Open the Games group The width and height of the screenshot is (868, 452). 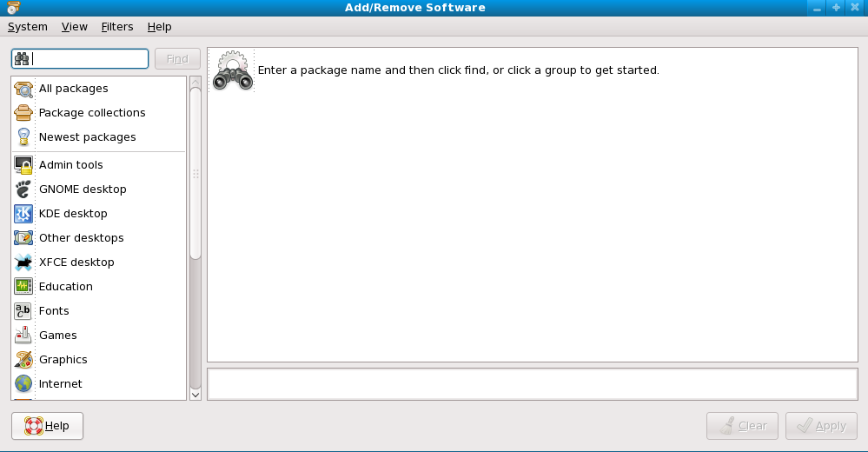(98, 336)
